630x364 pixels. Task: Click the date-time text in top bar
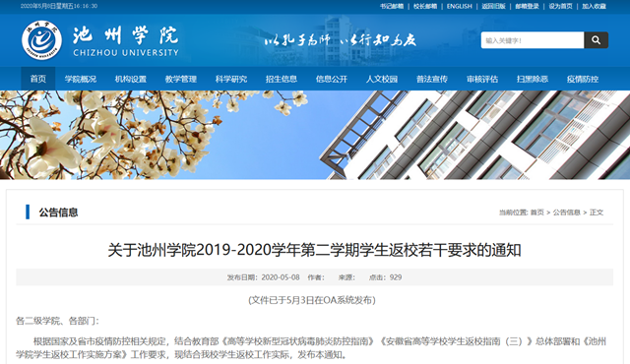[x=59, y=6]
